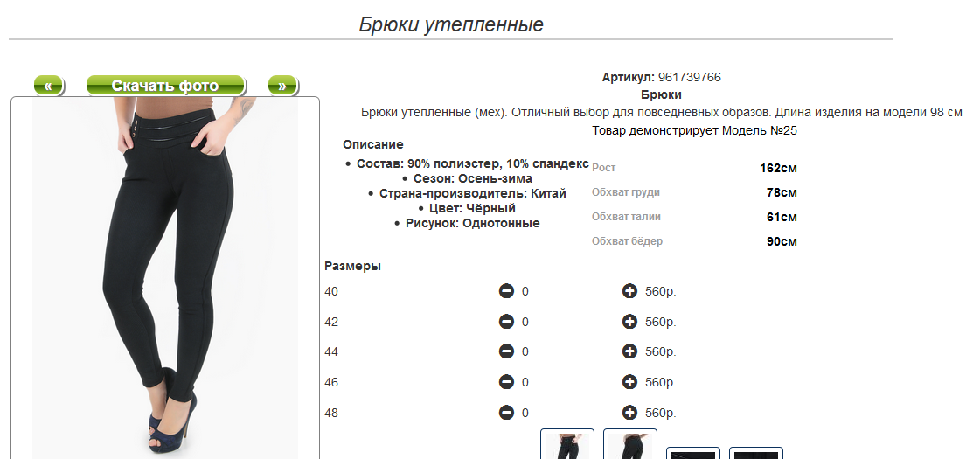
Task: Decrease quantity for size 46
Action: tap(506, 382)
